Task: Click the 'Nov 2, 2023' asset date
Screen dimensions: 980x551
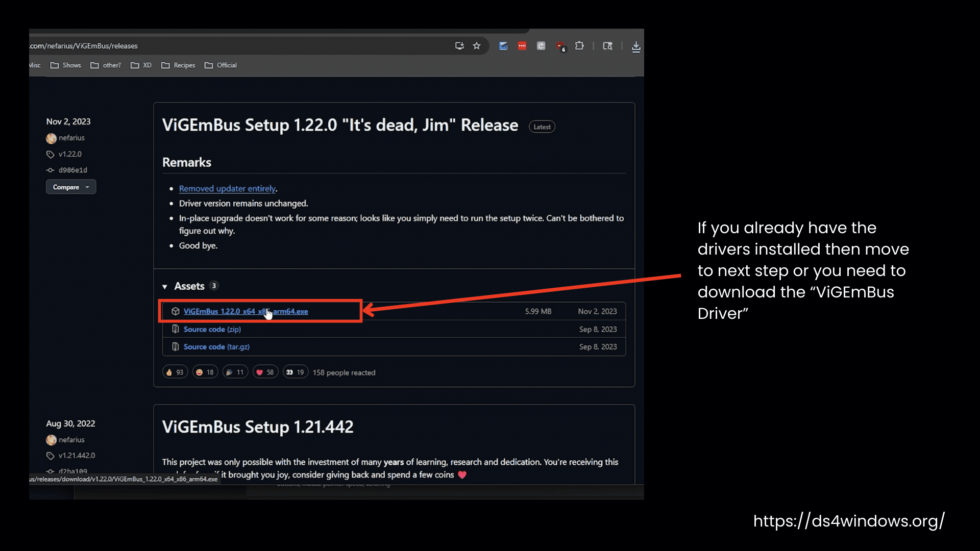Action: click(597, 311)
